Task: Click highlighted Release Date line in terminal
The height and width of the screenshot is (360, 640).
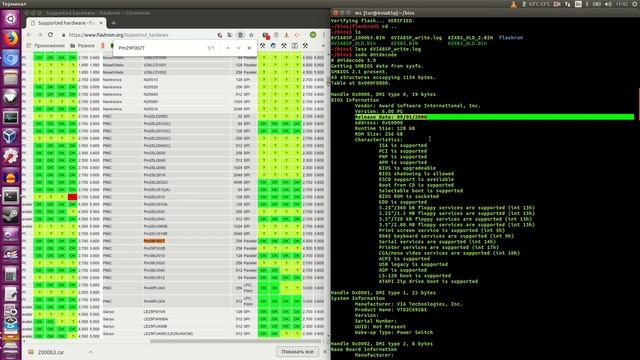Action: coord(494,117)
